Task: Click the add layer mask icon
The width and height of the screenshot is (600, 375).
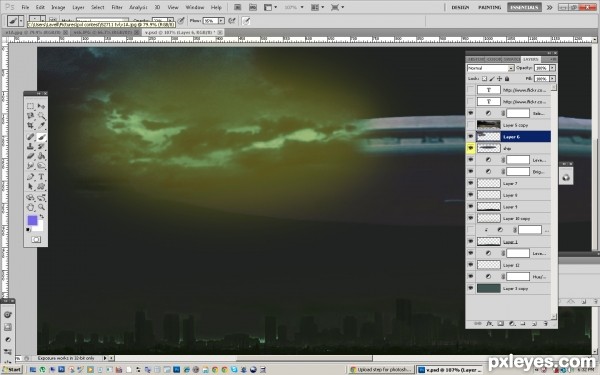Action: (x=501, y=324)
